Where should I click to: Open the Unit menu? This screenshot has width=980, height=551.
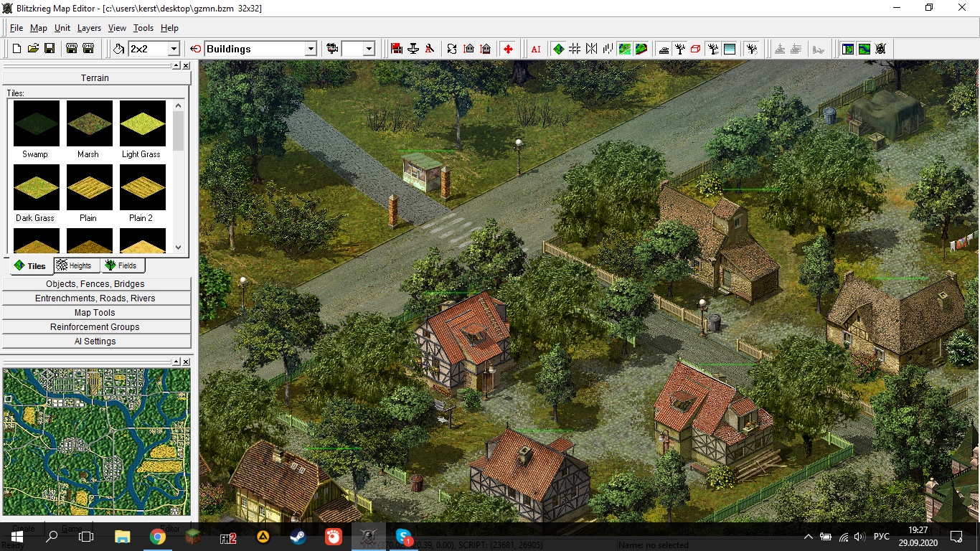[62, 28]
